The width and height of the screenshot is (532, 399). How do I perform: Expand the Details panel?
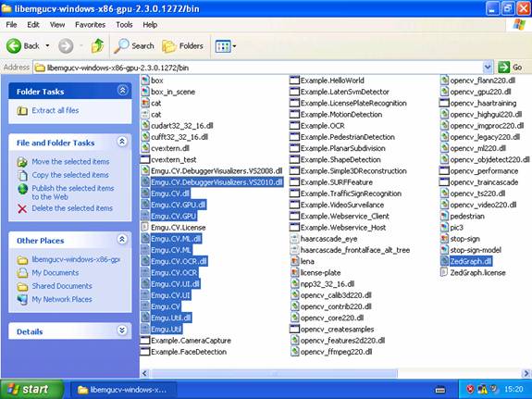(122, 330)
